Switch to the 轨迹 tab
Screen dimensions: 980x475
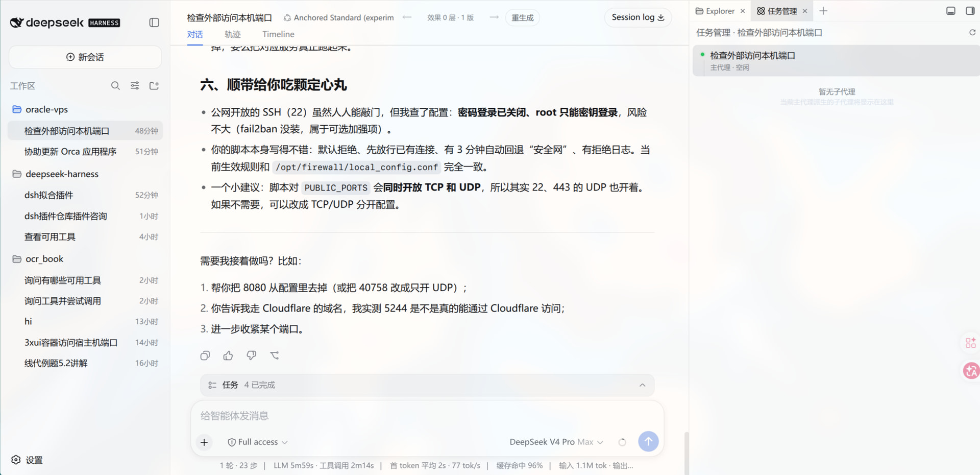click(x=232, y=34)
